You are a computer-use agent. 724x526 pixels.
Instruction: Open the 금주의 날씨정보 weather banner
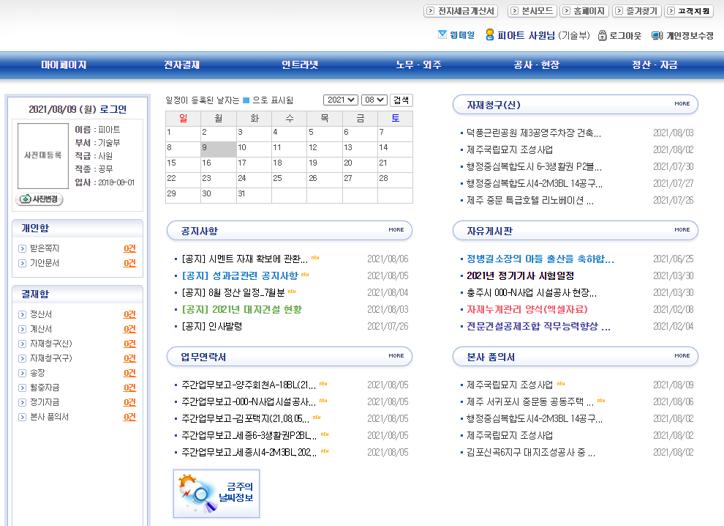(217, 494)
